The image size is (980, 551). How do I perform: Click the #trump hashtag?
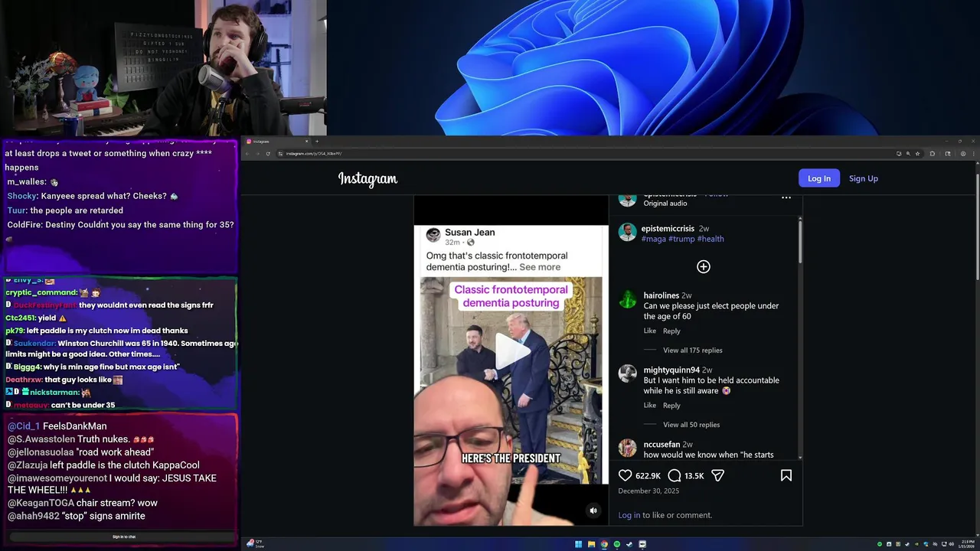click(681, 239)
